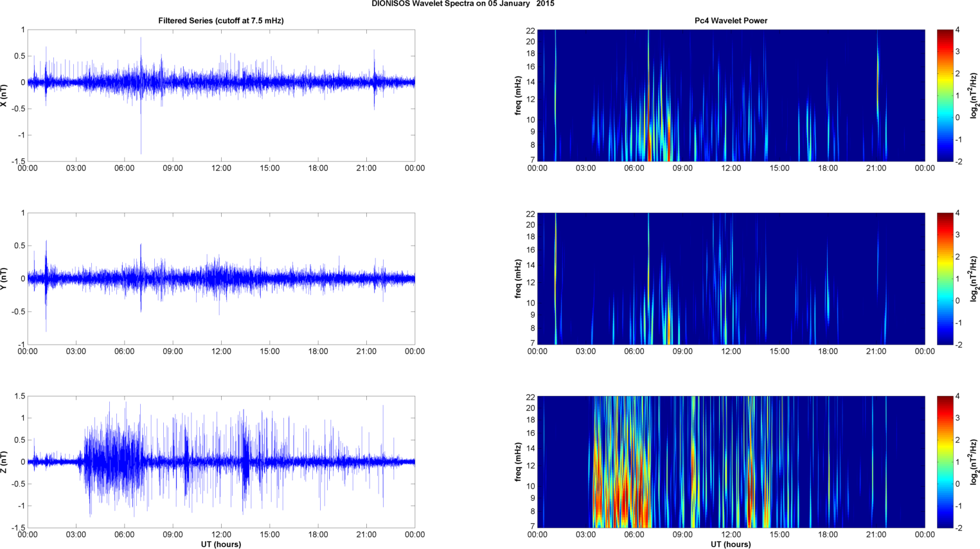Click the 1.5 tick on the Z (nT) axis
This screenshot has width=980, height=549.
[x=19, y=396]
